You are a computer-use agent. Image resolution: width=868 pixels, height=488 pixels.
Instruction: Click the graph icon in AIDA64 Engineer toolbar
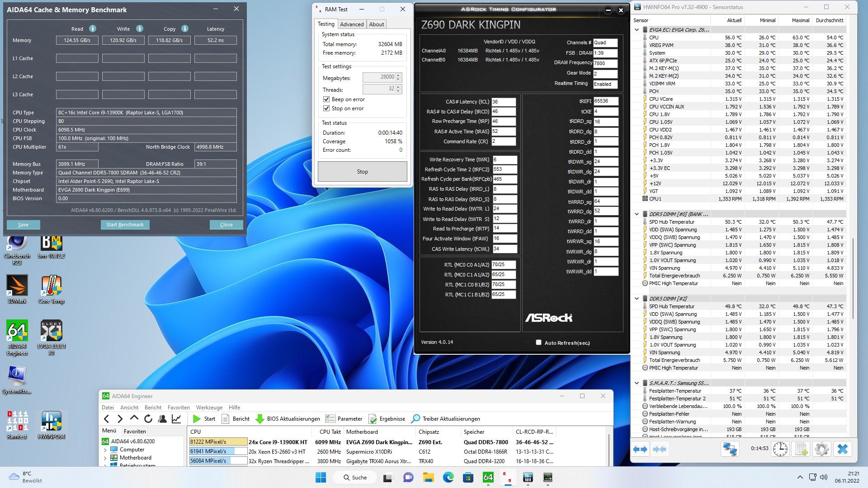coord(176,419)
